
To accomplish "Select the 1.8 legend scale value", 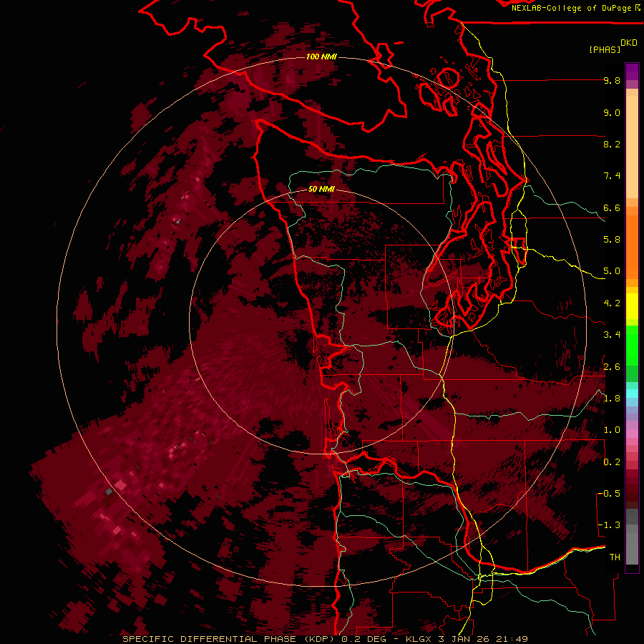I will tap(612, 398).
